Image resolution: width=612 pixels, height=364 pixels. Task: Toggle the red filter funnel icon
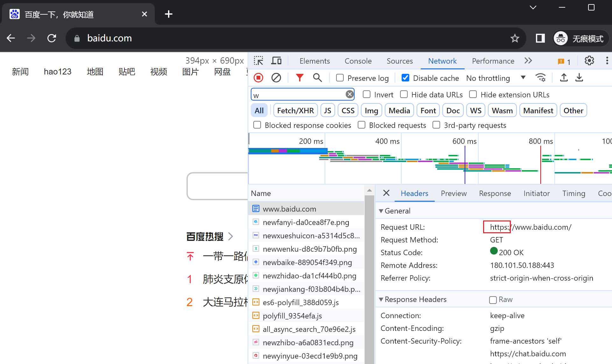tap(299, 78)
